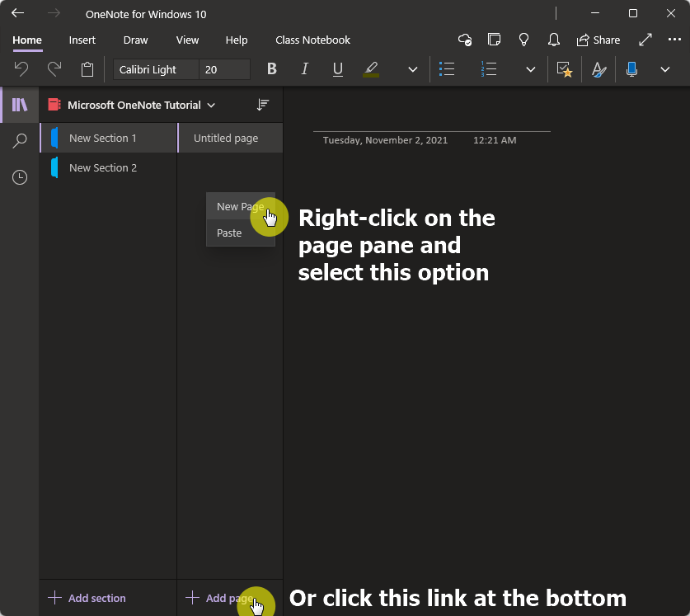Viewport: 690px width, 616px height.
Task: Open notifications bell icon
Action: (554, 40)
